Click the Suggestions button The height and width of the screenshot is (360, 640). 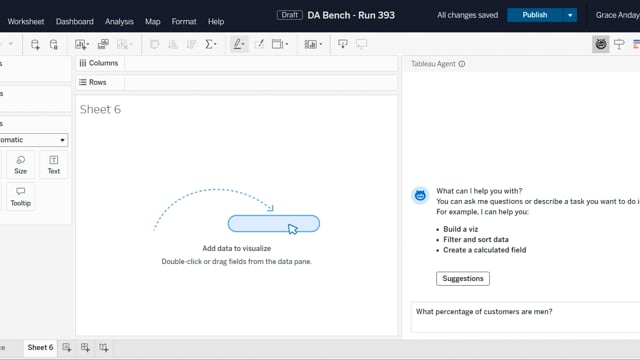[463, 278]
